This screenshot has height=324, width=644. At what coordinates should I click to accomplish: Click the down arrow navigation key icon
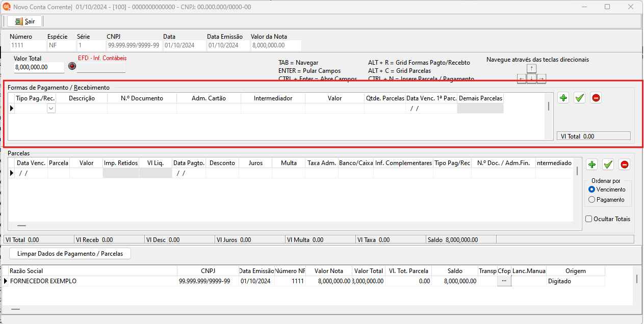click(x=532, y=78)
